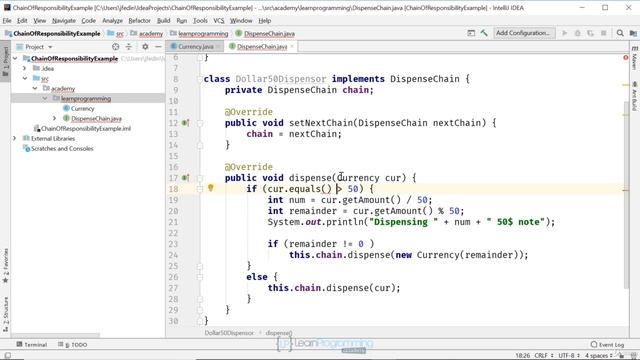This screenshot has width=640, height=360.
Task: Click the src breadcrumb in navigation bar
Action: tap(116, 33)
